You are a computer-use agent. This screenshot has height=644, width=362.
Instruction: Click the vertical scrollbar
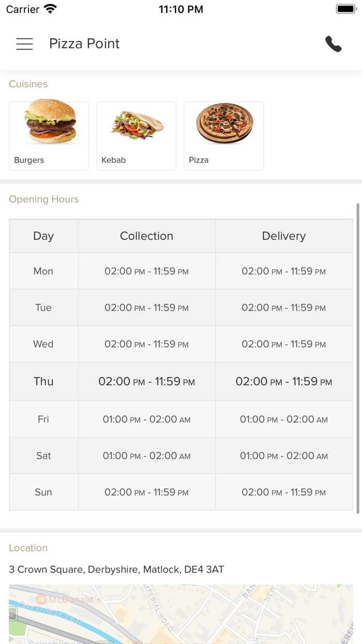point(358,357)
